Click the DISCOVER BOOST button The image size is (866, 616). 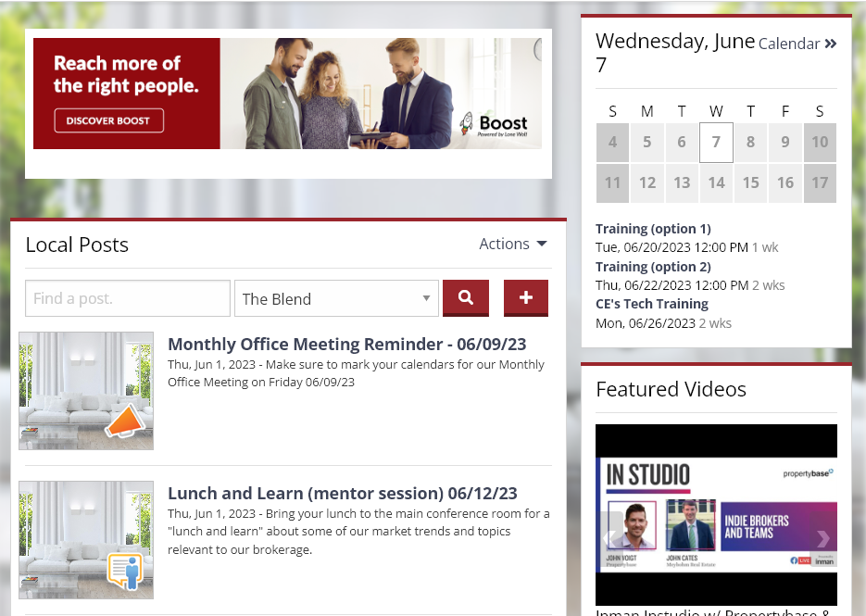tap(110, 120)
